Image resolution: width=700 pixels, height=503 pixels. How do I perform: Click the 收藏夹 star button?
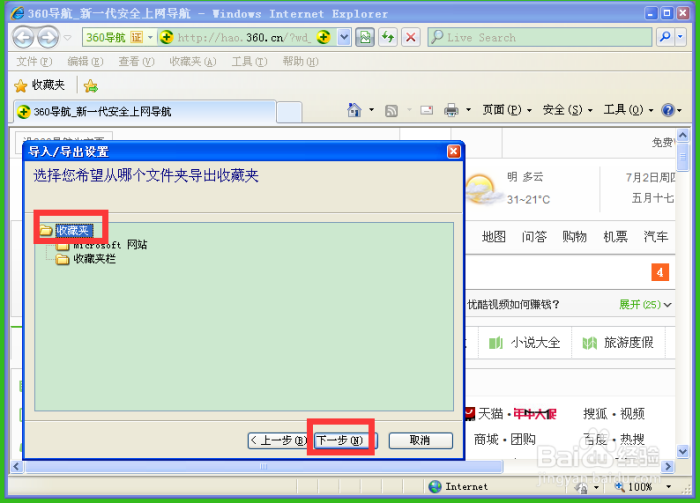click(x=39, y=85)
